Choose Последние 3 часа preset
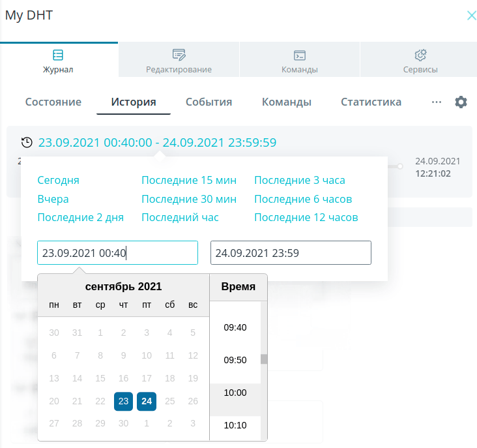Image resolution: width=477 pixels, height=448 pixels. (300, 180)
